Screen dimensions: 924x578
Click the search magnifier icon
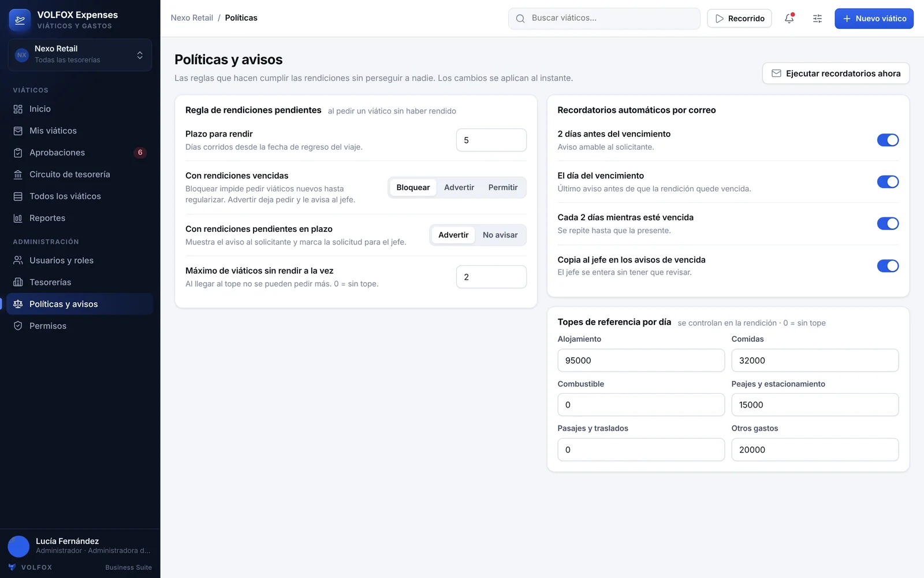click(520, 18)
